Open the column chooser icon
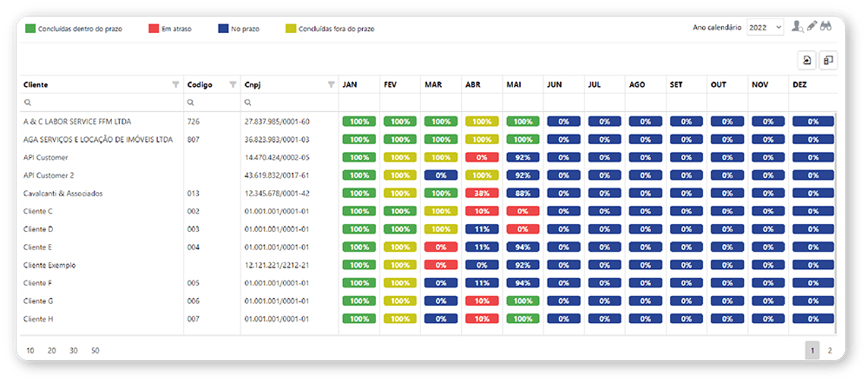 tap(828, 61)
